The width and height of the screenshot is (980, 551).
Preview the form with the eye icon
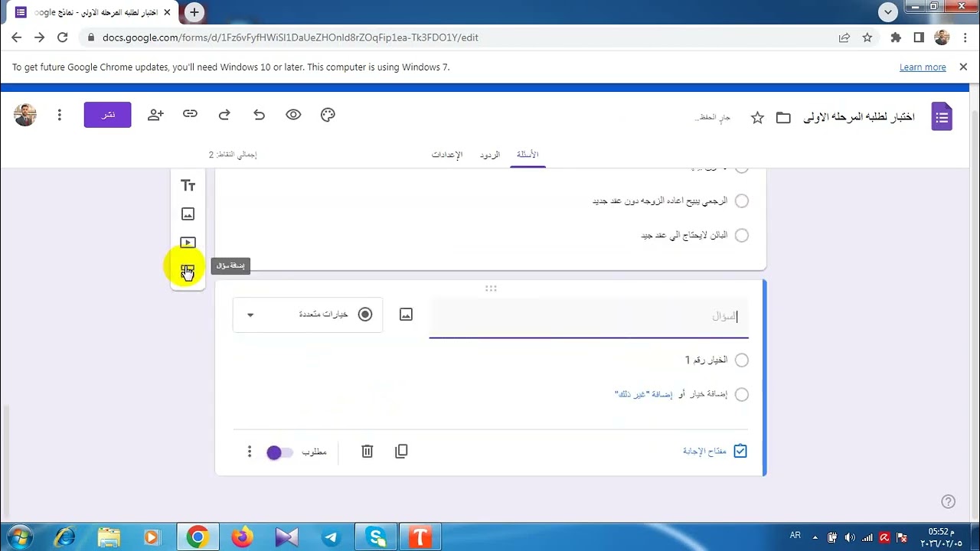pos(293,115)
